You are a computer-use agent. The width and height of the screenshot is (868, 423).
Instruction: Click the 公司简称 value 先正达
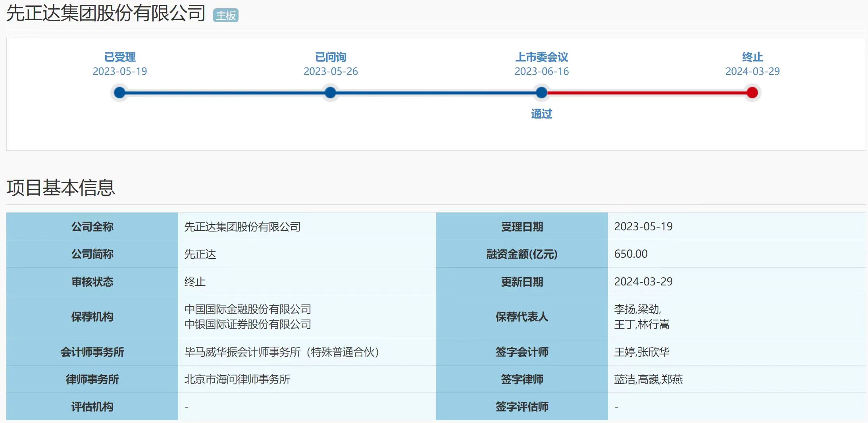(200, 254)
